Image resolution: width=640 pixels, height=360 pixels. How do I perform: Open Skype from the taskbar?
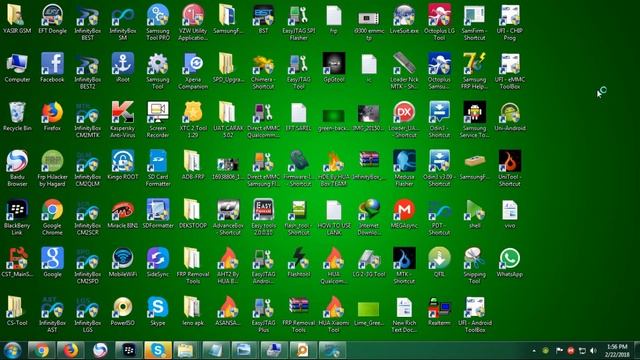click(x=158, y=351)
